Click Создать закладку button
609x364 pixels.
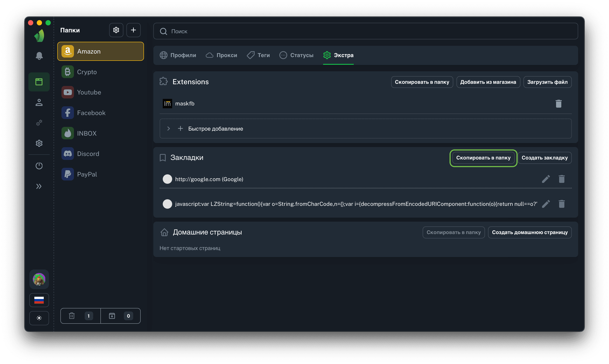pos(544,158)
